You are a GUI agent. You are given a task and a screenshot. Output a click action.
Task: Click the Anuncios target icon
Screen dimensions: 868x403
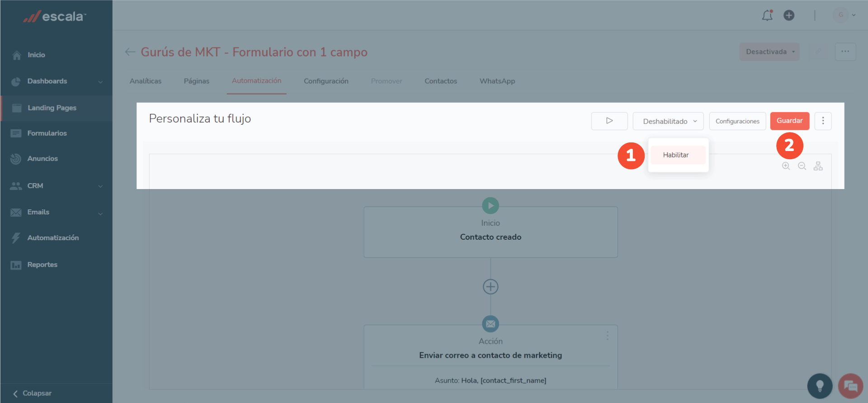(x=16, y=159)
